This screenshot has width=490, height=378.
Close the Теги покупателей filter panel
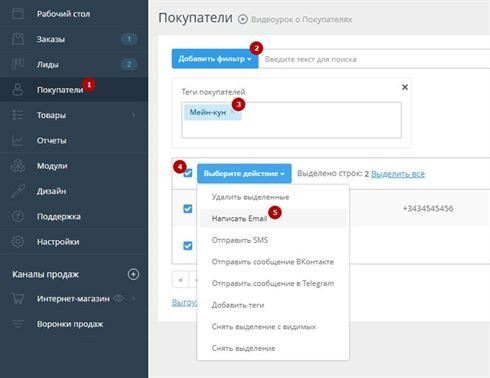405,87
